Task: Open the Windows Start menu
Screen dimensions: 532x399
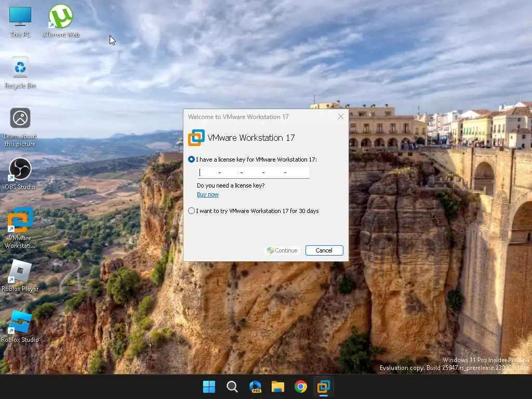Action: [209, 387]
